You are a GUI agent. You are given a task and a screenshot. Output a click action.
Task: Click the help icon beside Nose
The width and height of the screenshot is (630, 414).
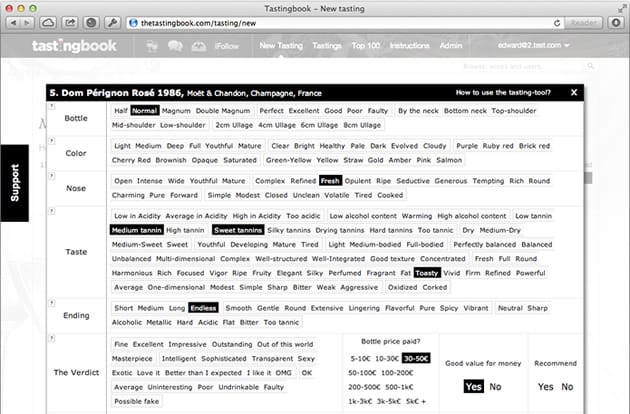pos(52,176)
